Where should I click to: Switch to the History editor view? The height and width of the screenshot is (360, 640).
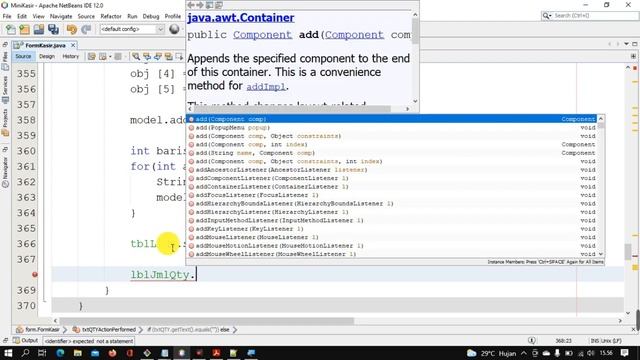[71, 57]
